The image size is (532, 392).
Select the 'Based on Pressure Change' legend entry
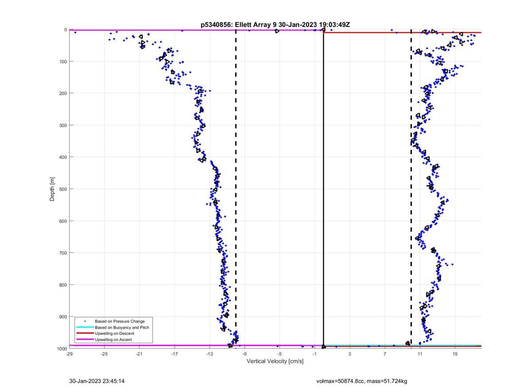point(120,321)
